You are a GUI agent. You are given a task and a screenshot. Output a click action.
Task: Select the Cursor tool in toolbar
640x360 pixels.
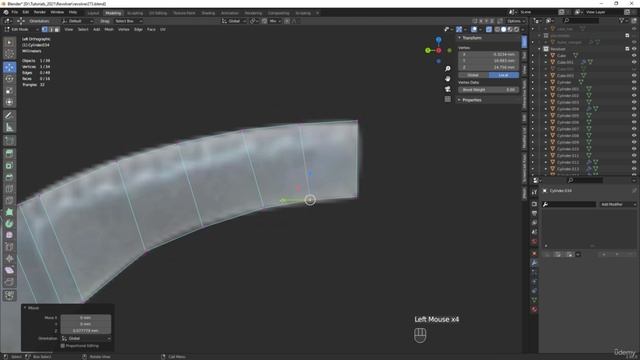pyautogui.click(x=9, y=54)
